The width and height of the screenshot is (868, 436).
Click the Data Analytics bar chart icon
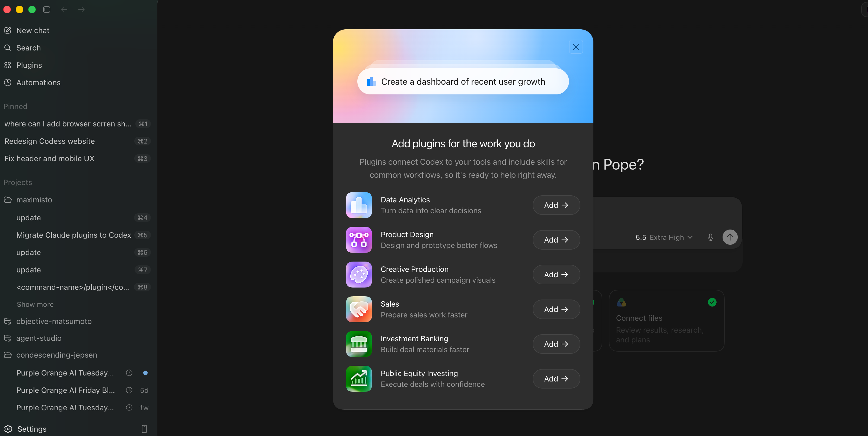[x=359, y=205]
